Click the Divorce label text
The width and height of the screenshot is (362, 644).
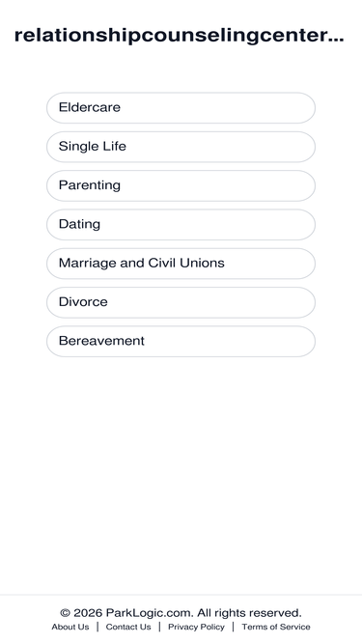click(x=83, y=302)
